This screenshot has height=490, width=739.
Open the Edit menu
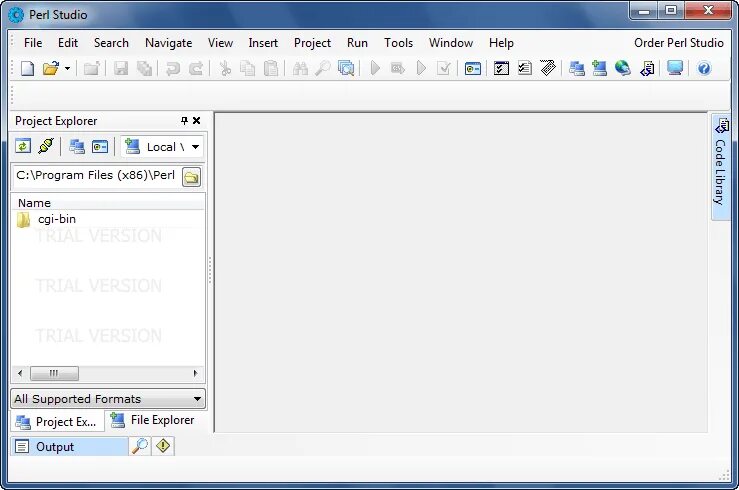pos(68,43)
